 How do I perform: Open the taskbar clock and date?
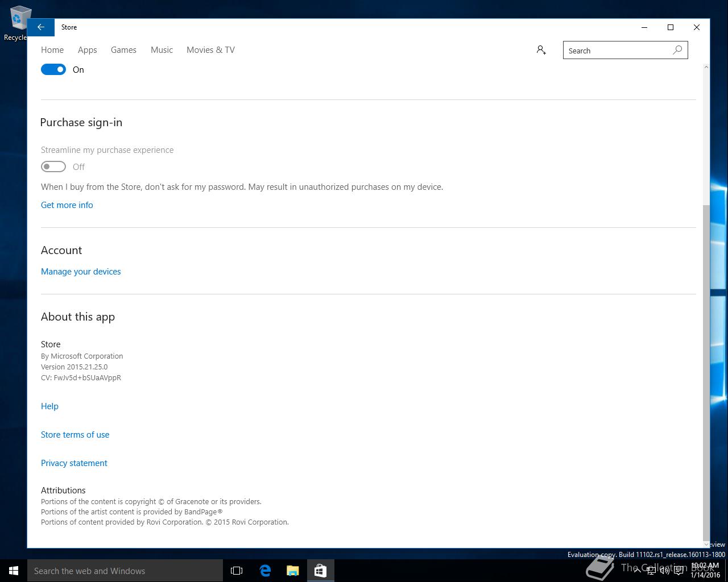point(705,571)
